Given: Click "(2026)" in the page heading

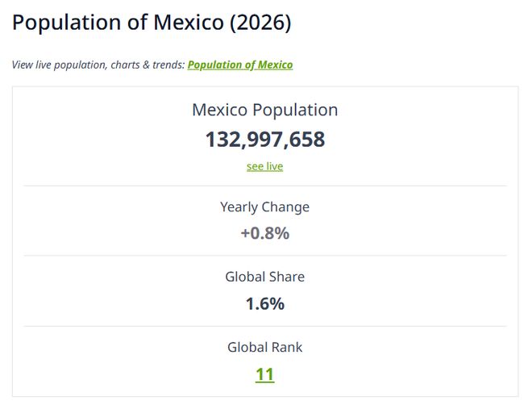Looking at the screenshot, I should pos(260,23).
